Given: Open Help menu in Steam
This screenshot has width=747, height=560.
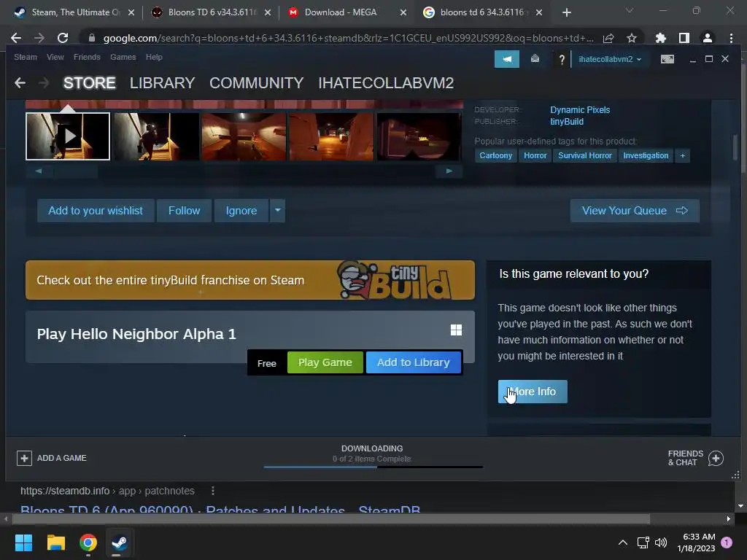Looking at the screenshot, I should (x=154, y=57).
